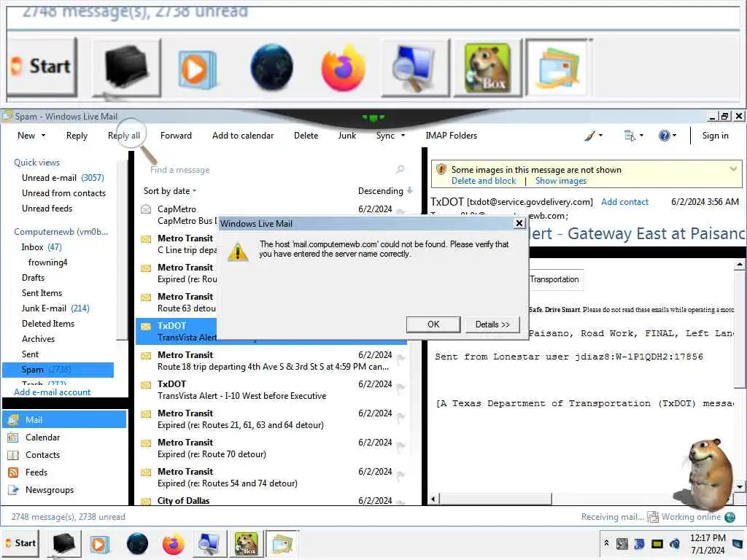Viewport: 747px width, 560px height.
Task: Open the Junk E-mail folder
Action: (55, 308)
